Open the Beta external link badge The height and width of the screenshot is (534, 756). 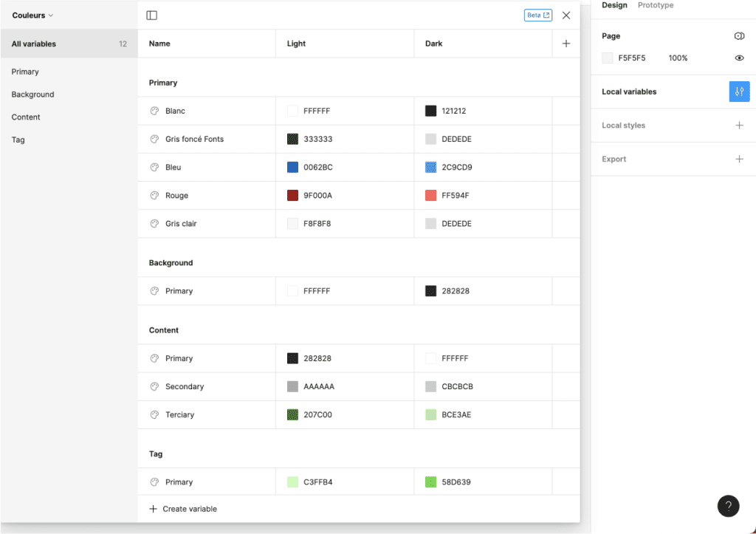coord(538,16)
